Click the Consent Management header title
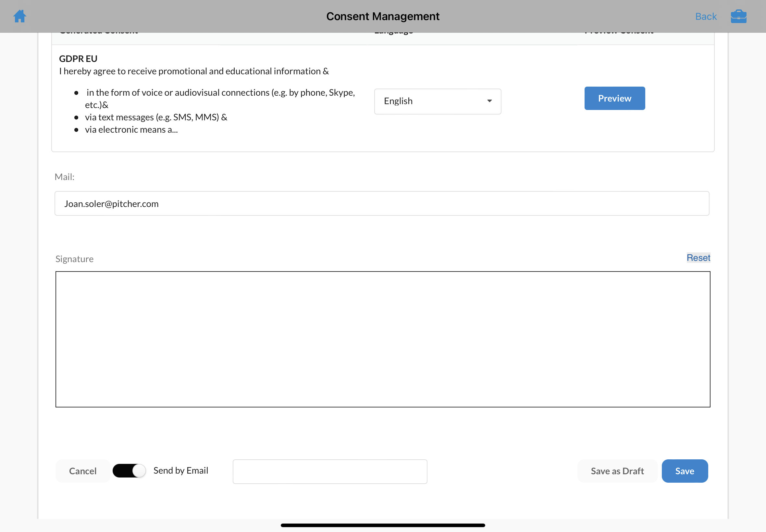The height and width of the screenshot is (532, 766). click(x=382, y=16)
